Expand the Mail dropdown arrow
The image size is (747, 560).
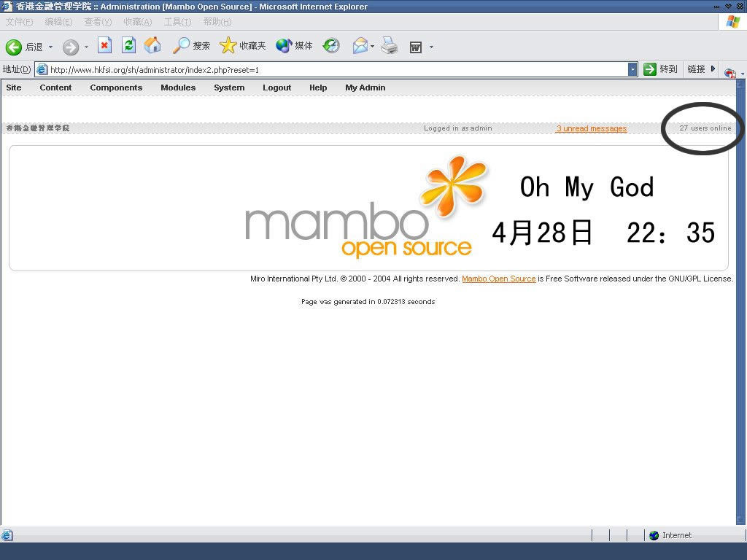(x=372, y=47)
